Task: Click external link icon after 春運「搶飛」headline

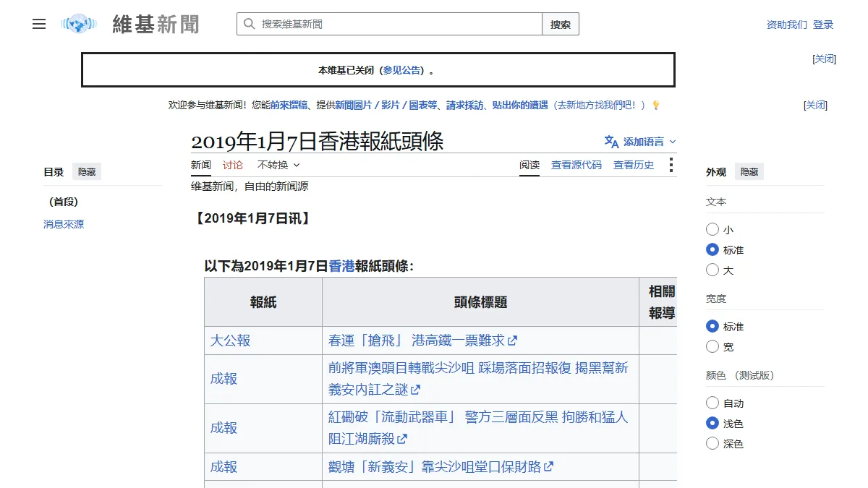Action: click(x=513, y=341)
